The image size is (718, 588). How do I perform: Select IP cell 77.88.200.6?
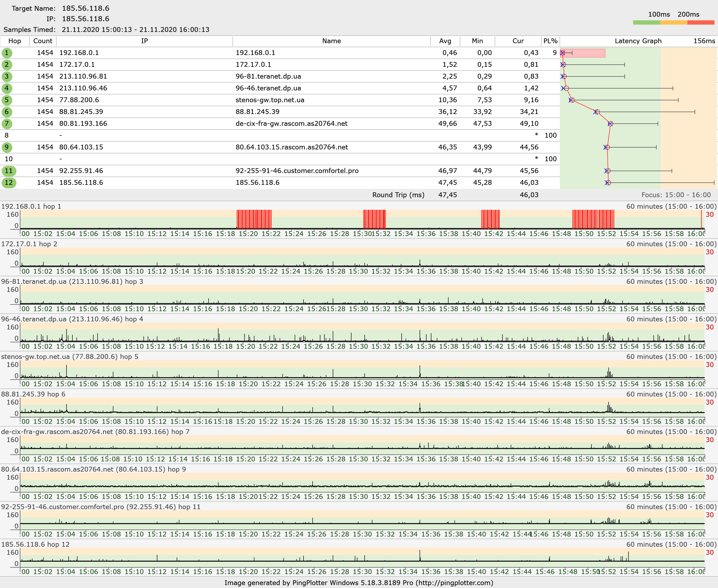(x=79, y=100)
